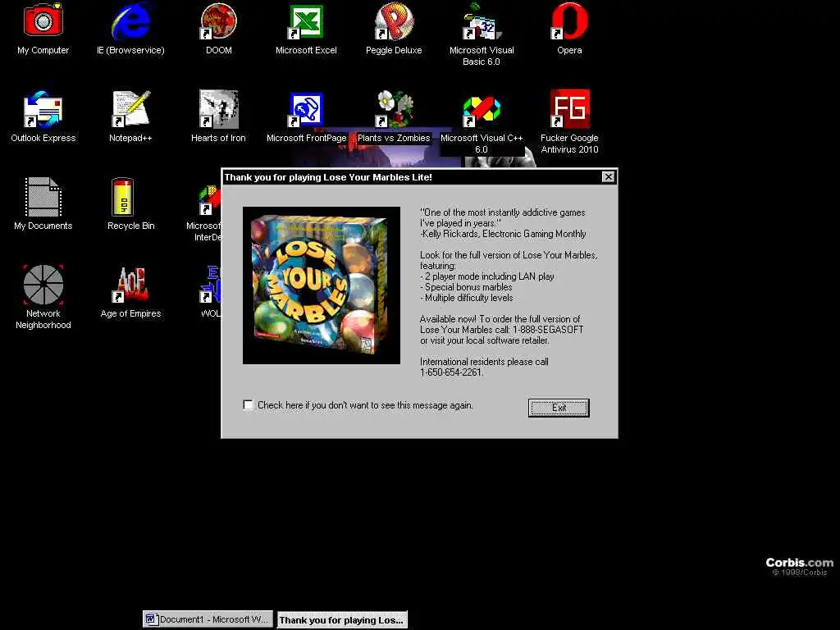Click the dialog title bar text

[328, 177]
